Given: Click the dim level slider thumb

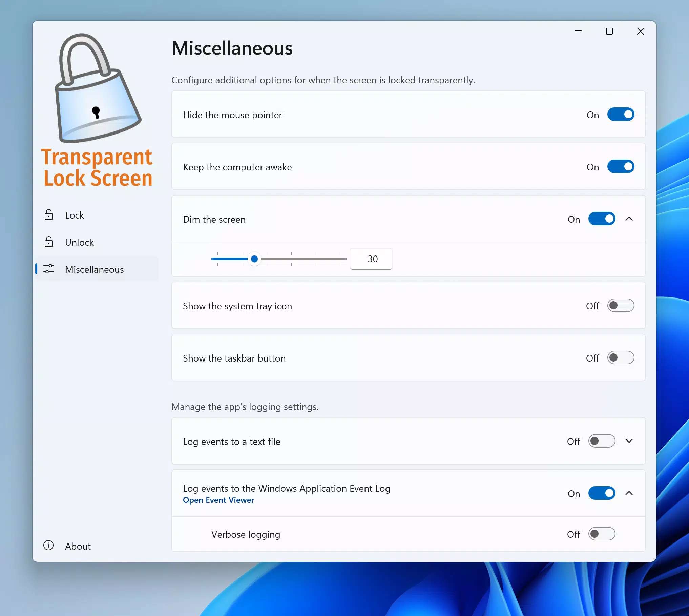Looking at the screenshot, I should 254,259.
